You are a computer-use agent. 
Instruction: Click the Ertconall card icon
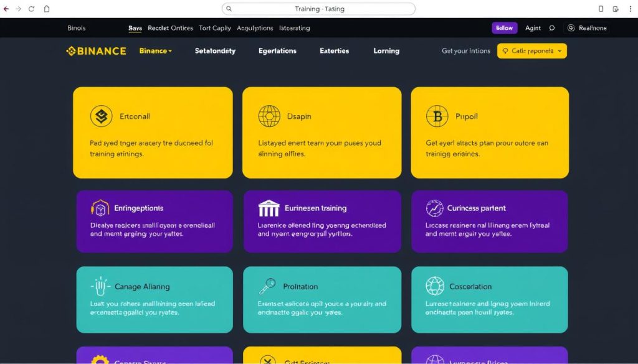[x=102, y=116]
